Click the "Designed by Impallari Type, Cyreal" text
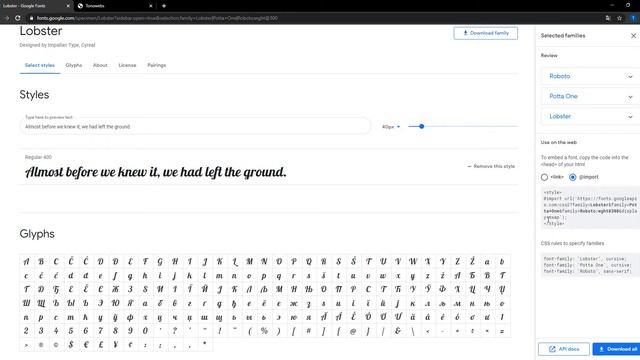 [x=57, y=45]
